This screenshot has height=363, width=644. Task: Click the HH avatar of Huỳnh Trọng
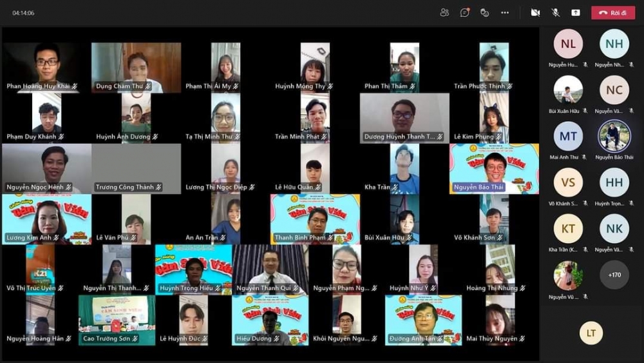[x=614, y=182]
